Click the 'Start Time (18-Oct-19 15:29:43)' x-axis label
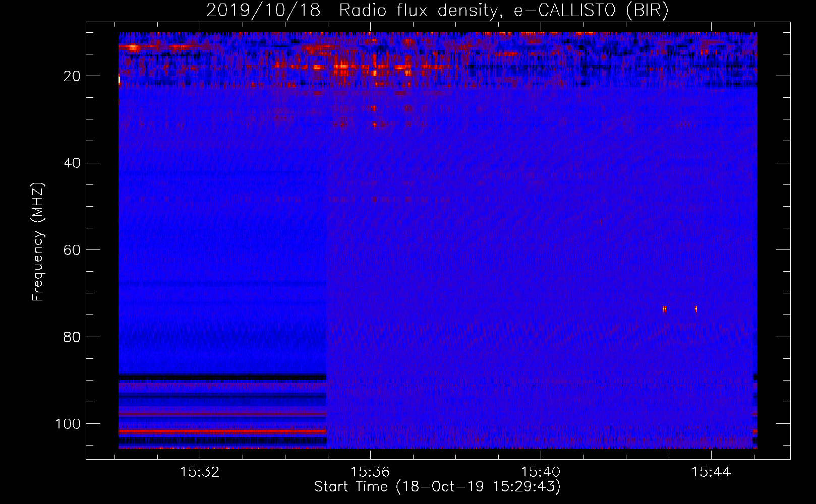The height and width of the screenshot is (504, 816). click(437, 487)
